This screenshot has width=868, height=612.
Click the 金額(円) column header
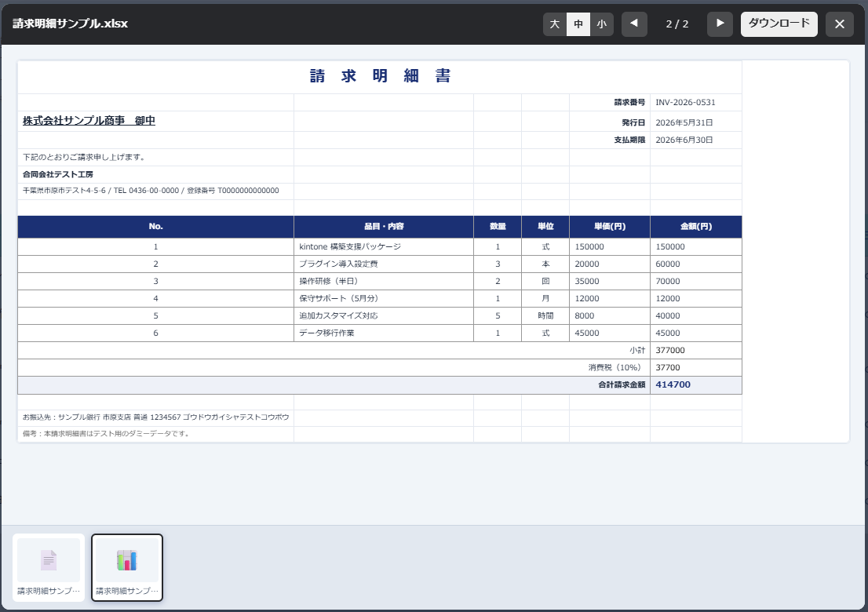click(696, 226)
